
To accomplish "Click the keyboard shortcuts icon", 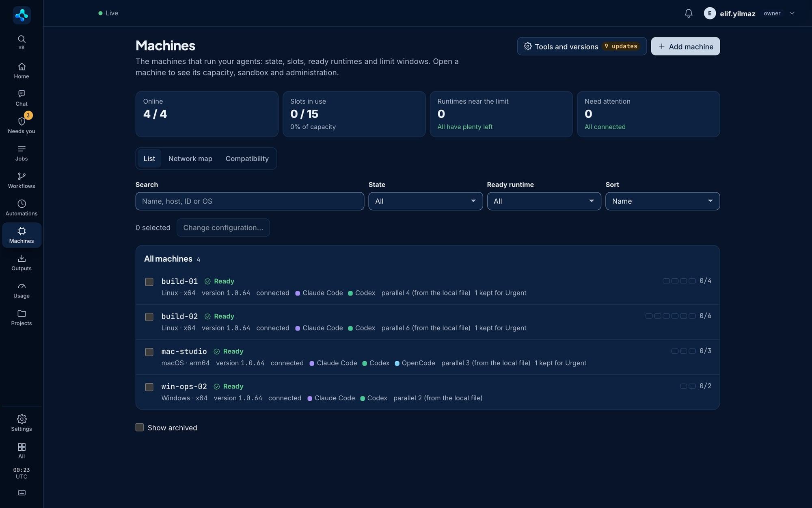I will click(x=22, y=493).
